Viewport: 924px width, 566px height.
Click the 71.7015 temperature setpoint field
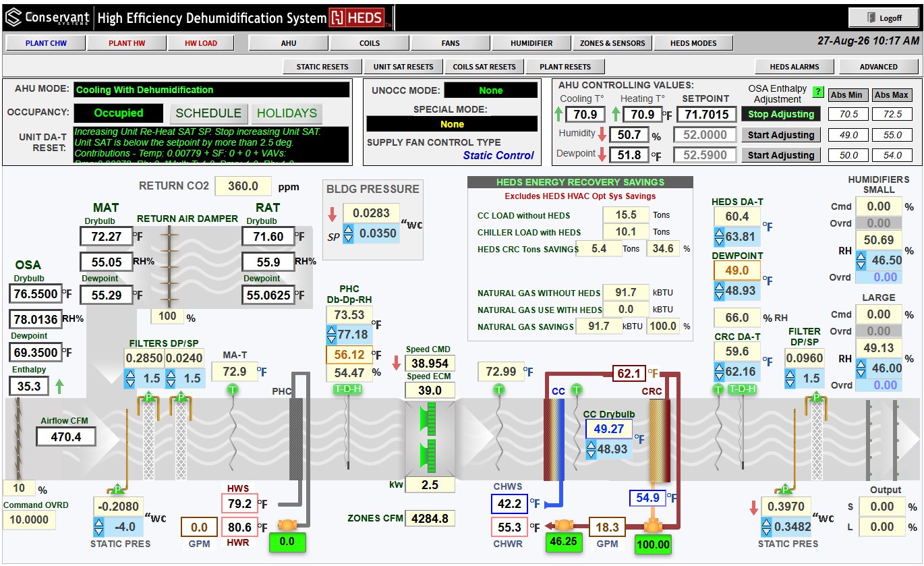point(705,115)
